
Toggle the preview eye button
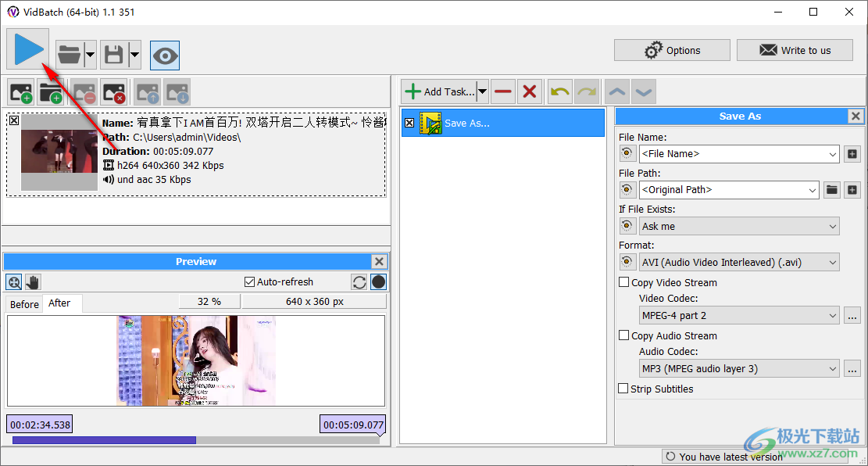[x=165, y=56]
